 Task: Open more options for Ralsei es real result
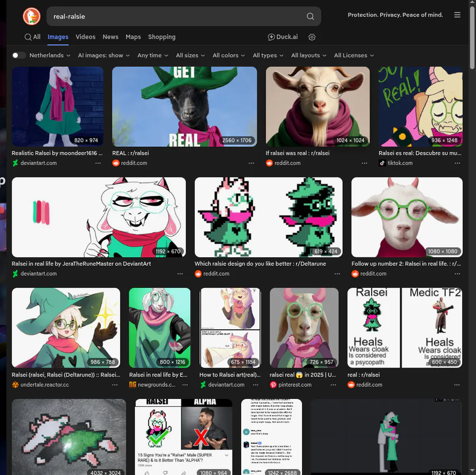point(457,163)
